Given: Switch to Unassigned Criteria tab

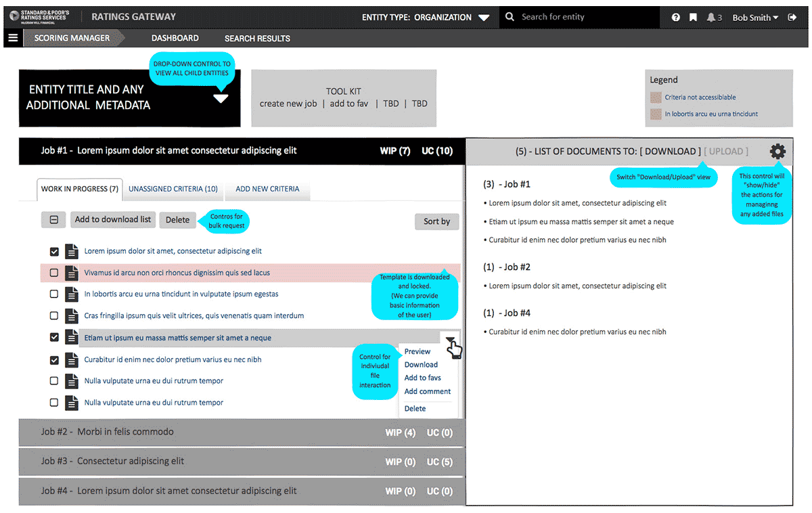Looking at the screenshot, I should [x=173, y=189].
